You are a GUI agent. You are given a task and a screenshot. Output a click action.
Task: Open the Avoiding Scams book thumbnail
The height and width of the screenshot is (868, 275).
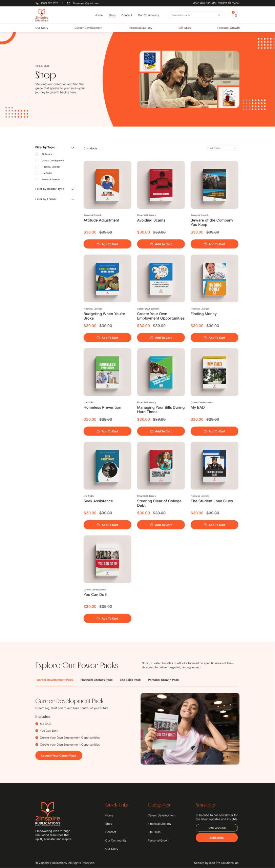pyautogui.click(x=161, y=185)
